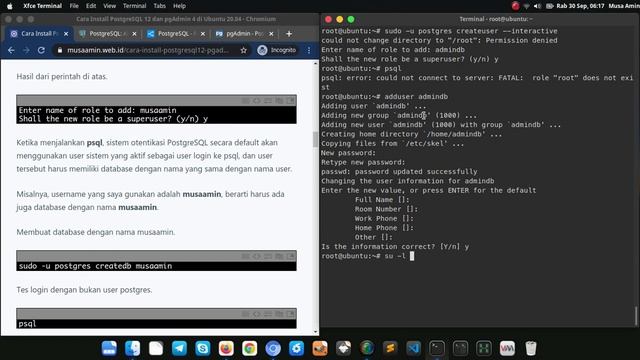Open the white document app in dock

click(x=156, y=348)
